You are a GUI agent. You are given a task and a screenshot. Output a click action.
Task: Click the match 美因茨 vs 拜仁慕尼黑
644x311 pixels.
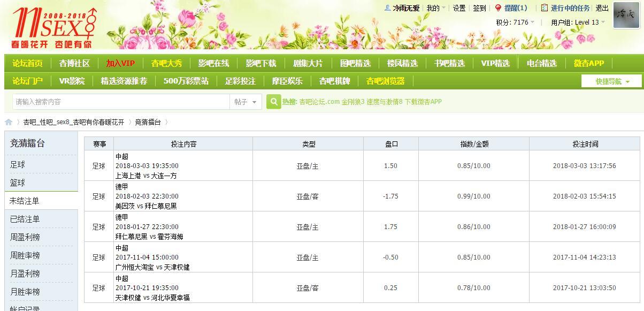pos(145,206)
